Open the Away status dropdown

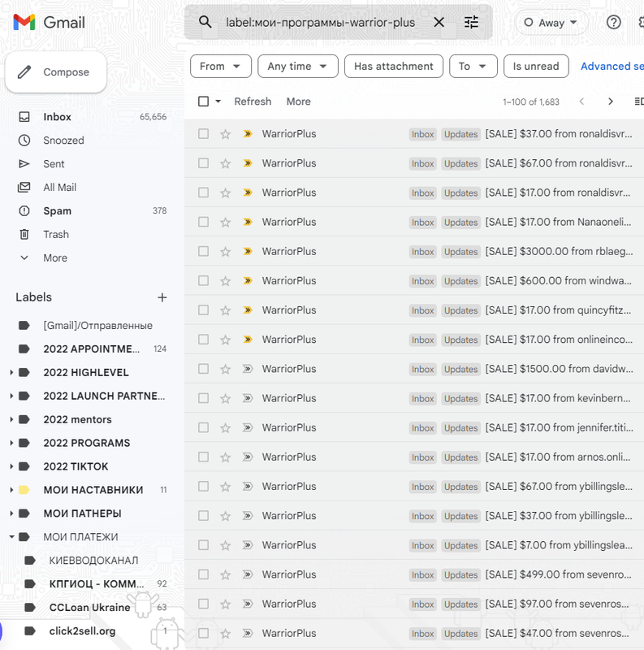(x=551, y=23)
